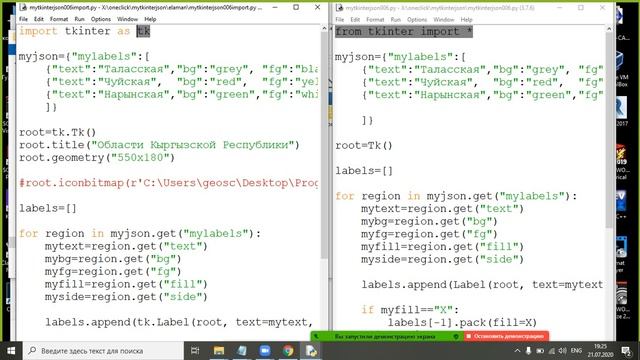Click myside=region.get("side") in the right editor
640x360 pixels.
pos(442,260)
